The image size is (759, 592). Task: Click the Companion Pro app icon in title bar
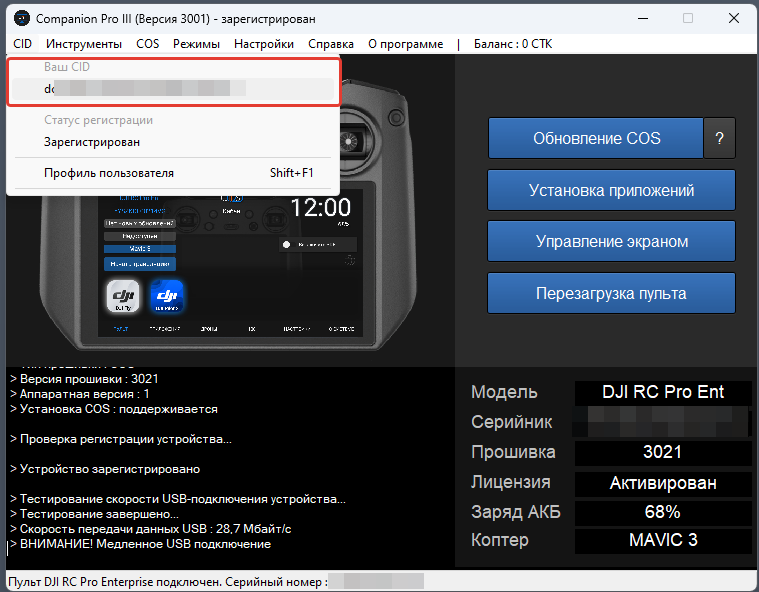pyautogui.click(x=22, y=18)
